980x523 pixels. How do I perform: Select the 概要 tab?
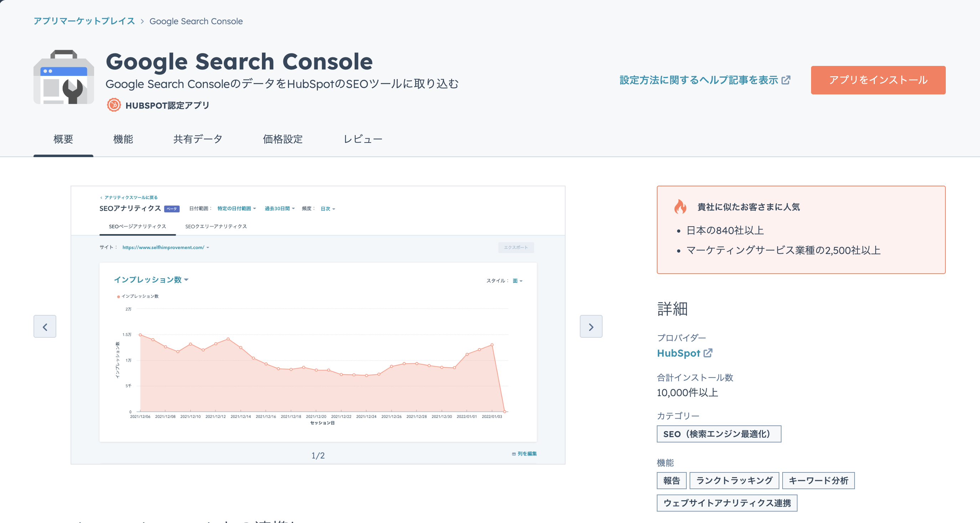point(63,139)
